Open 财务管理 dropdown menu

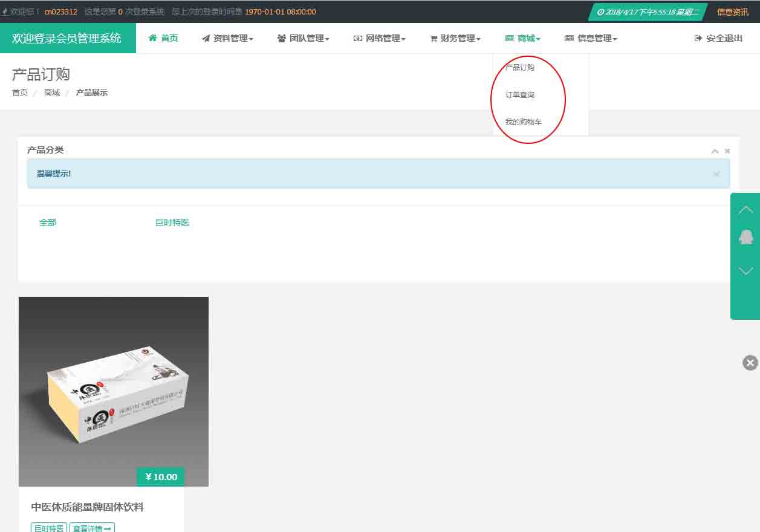[x=455, y=38]
